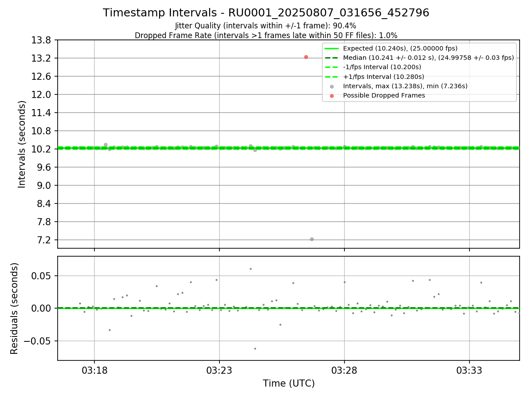Click the Dropped Frame Rate 1.0% subtitle
This screenshot has width=532, height=399.
266,35
